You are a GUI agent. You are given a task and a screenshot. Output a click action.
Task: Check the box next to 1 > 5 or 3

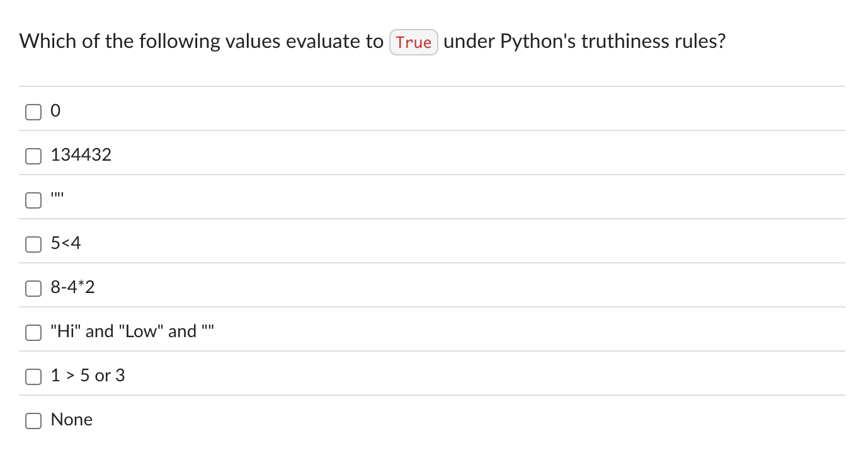click(x=33, y=376)
